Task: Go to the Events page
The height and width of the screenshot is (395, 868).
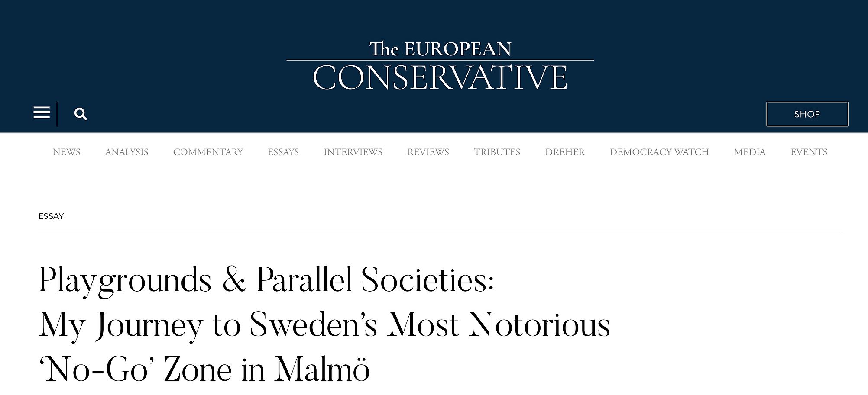Action: (x=809, y=152)
